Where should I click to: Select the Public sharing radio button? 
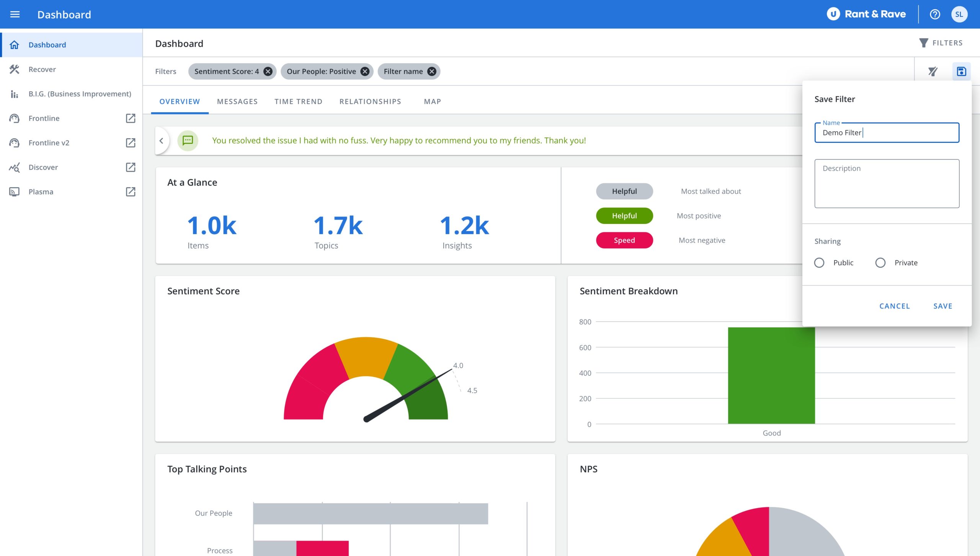click(x=819, y=263)
